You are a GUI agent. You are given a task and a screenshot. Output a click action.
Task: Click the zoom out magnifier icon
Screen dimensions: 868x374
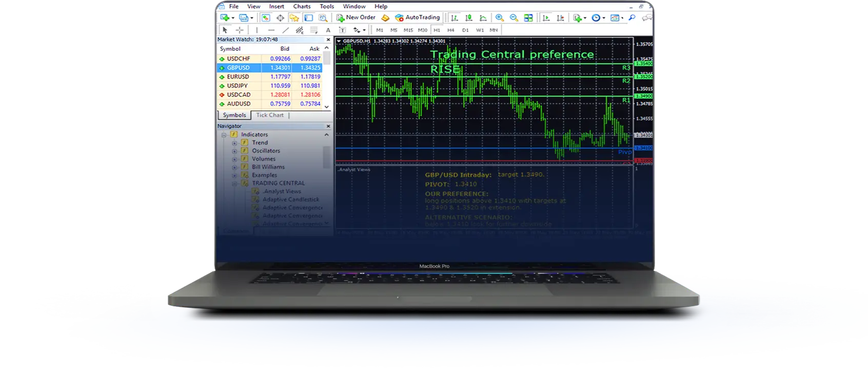(514, 18)
